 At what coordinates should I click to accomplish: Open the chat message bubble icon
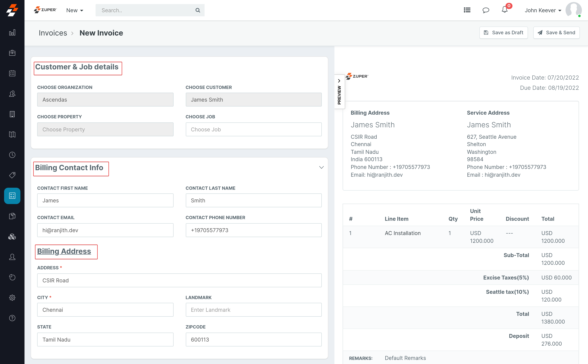click(x=486, y=10)
